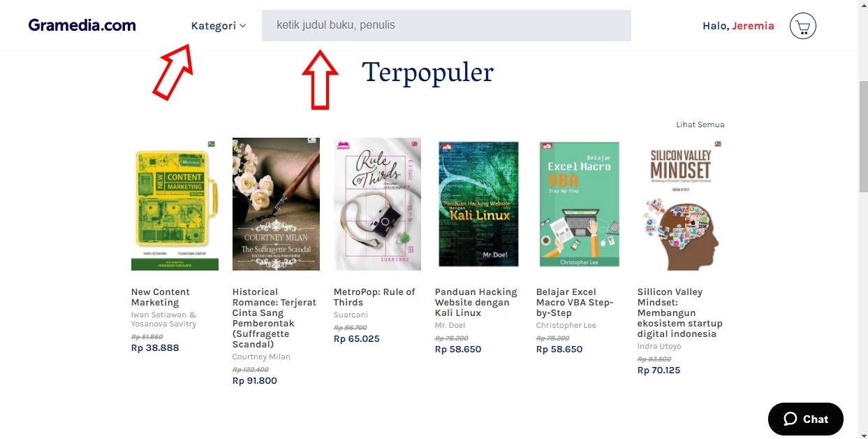
Task: Focus the book title search field
Action: point(446,25)
